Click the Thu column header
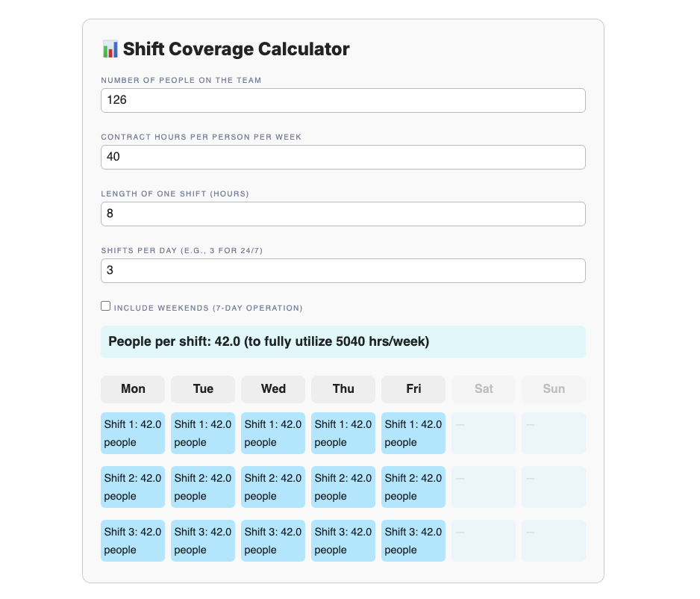 click(343, 388)
